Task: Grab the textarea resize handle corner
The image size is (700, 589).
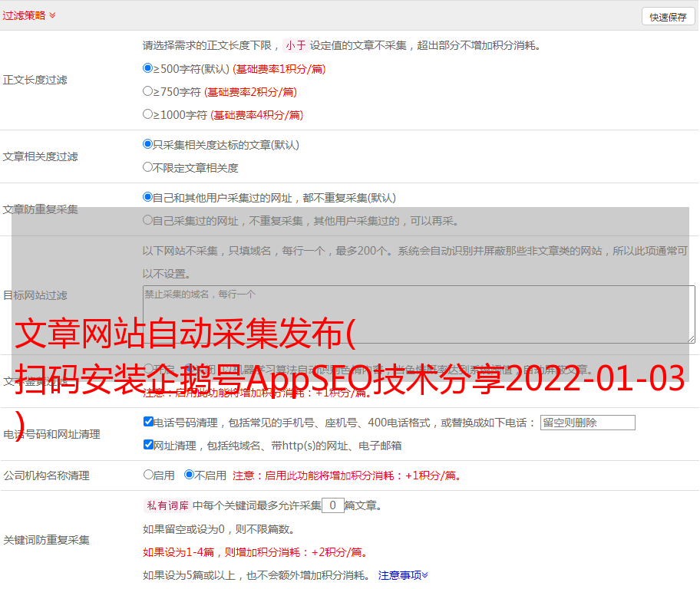Action: tap(691, 338)
